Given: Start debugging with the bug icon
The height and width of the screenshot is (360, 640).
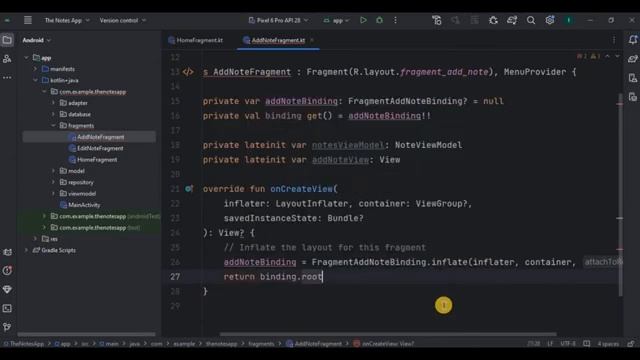Looking at the screenshot, I should click(379, 20).
